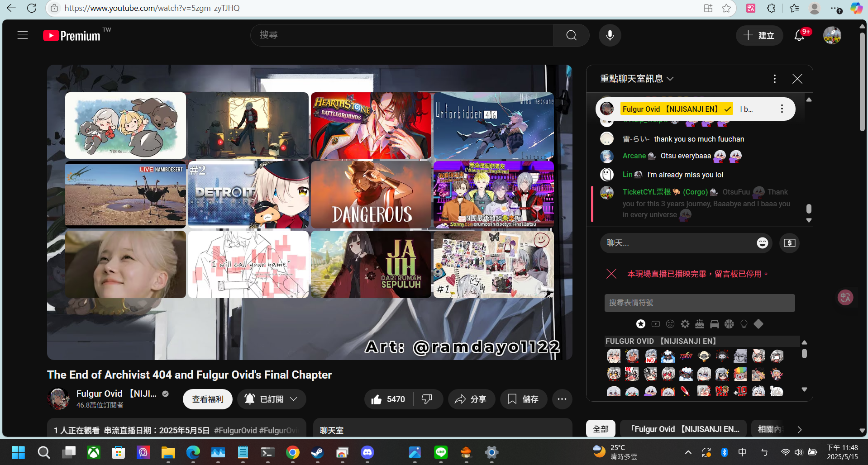
Task: Share the video via 分享
Action: pos(471,399)
